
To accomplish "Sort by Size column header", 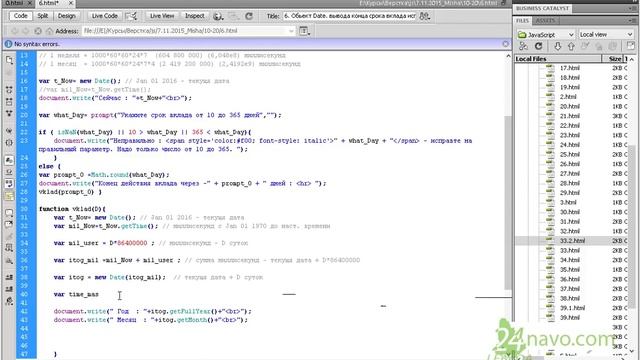I will coord(613,59).
